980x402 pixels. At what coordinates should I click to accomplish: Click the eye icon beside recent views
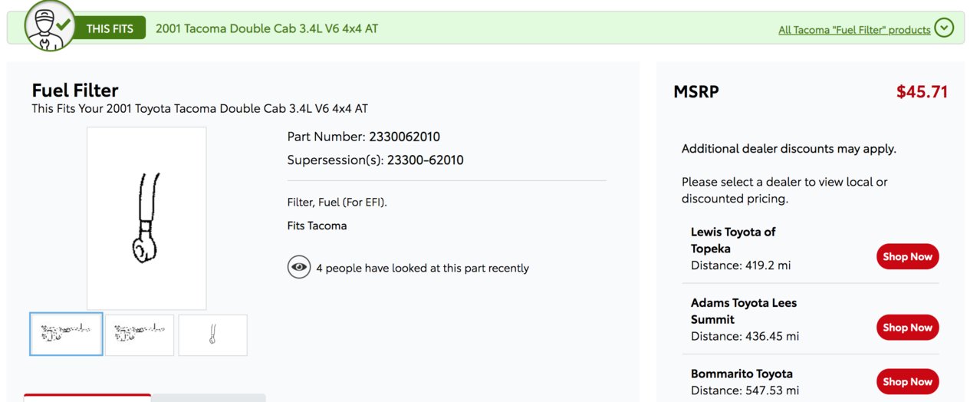click(x=299, y=268)
